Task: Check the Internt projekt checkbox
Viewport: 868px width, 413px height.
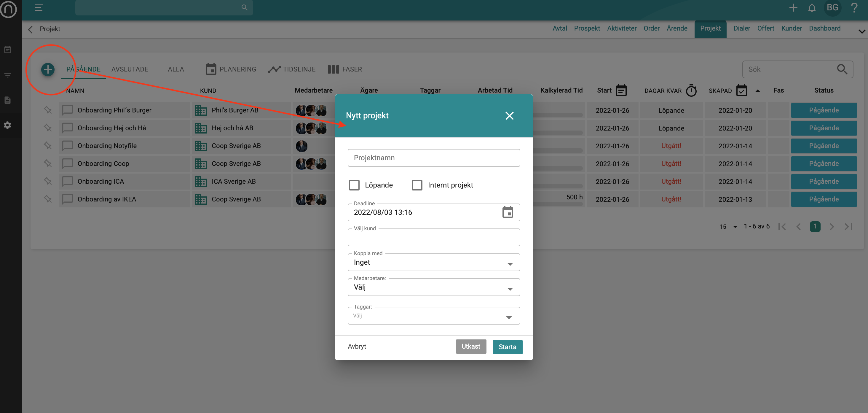Action: point(417,185)
